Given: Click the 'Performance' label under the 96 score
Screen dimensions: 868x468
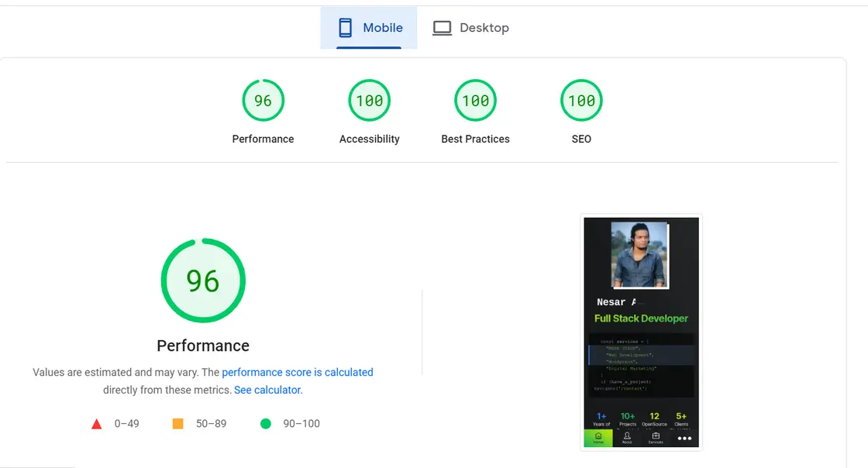Looking at the screenshot, I should (263, 139).
